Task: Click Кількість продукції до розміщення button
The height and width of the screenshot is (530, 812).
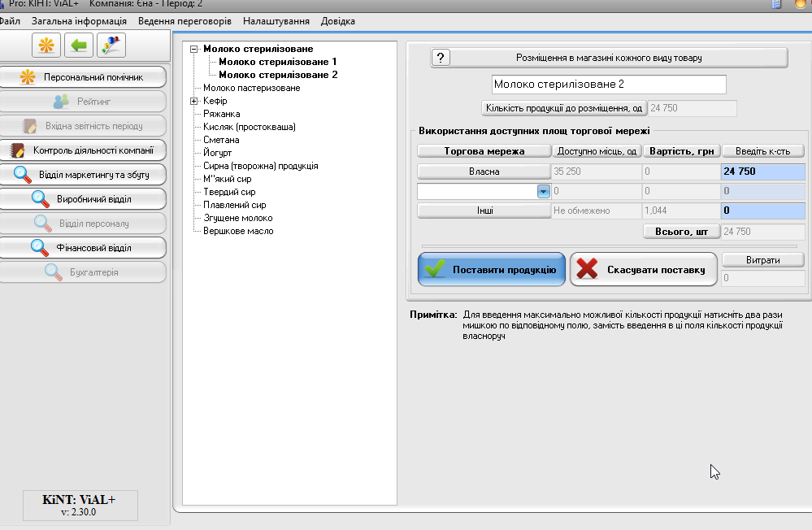Action: (564, 108)
